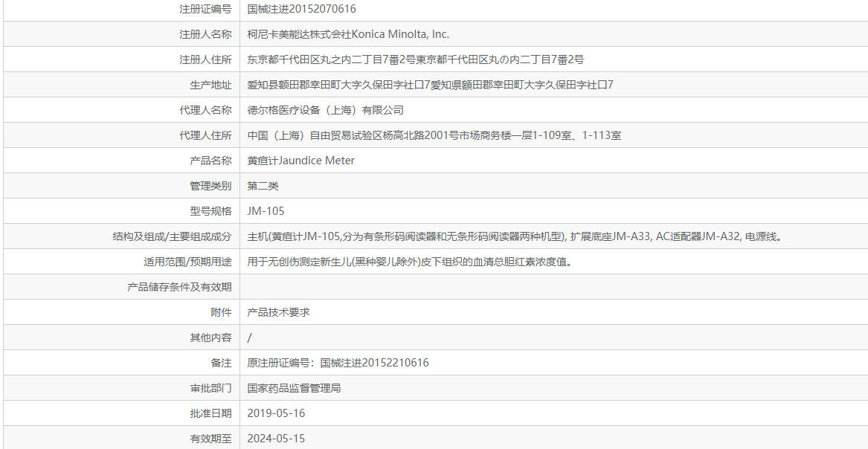
Task: Select the structure text starting with 主机
Action: pos(515,236)
